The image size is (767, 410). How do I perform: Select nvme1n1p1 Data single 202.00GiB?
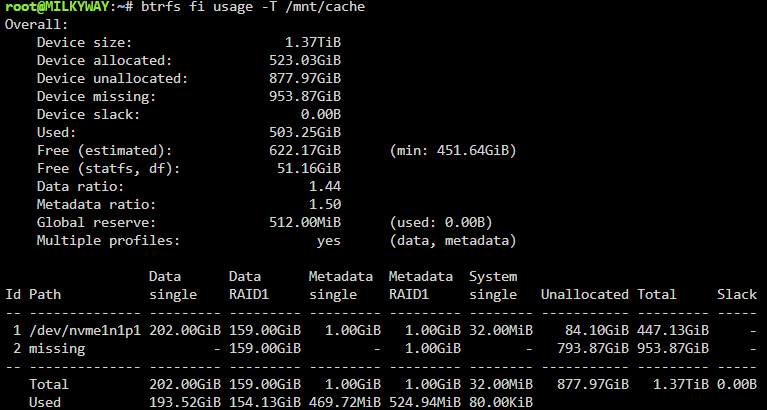[x=185, y=331]
